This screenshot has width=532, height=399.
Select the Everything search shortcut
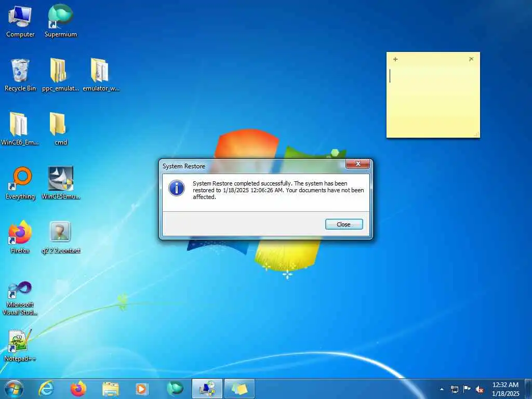pyautogui.click(x=20, y=183)
